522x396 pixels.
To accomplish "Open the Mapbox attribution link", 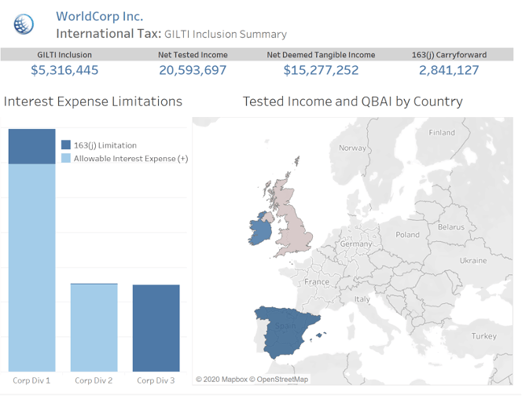I will (x=222, y=379).
